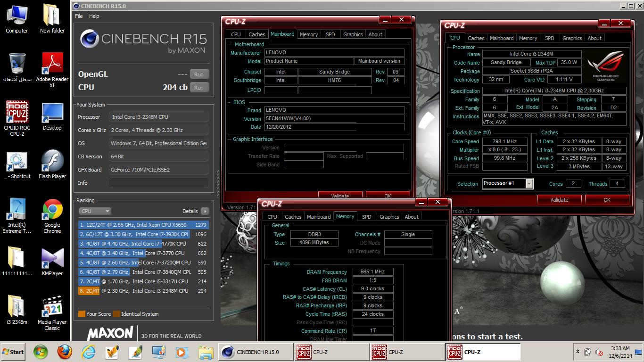644x362 pixels.
Task: Switch to CPU tab in Mainboard CPU-Z window
Action: [236, 34]
